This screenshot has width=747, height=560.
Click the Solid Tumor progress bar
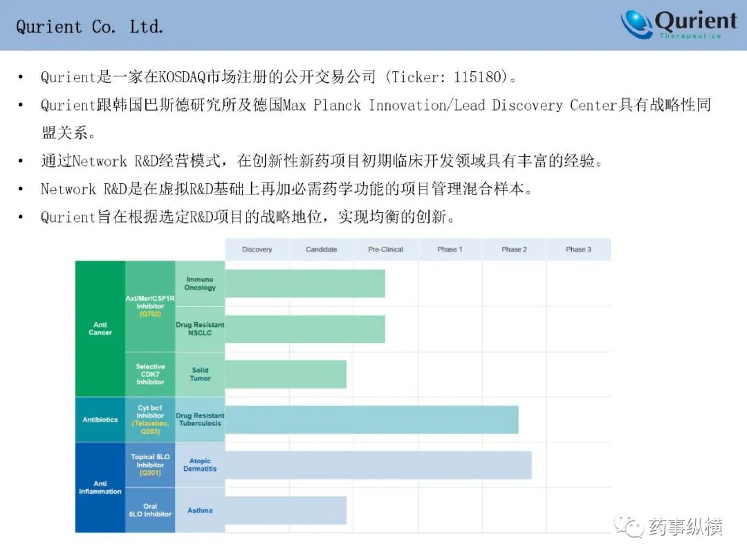(x=286, y=374)
